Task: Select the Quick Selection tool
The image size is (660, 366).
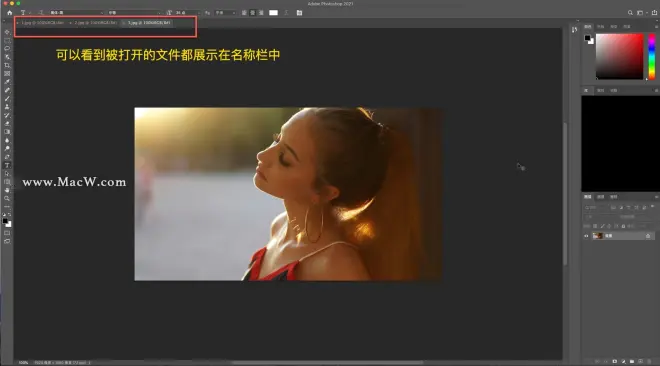Action: (x=7, y=57)
